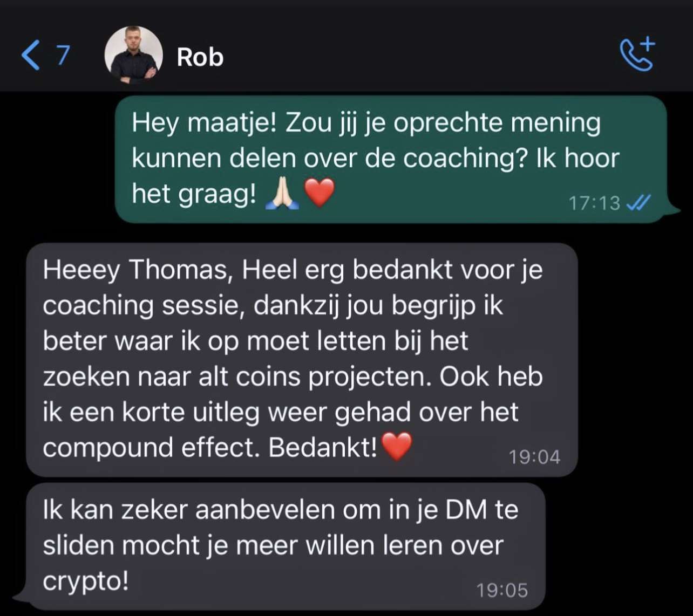Tap the word 'crypto!' in last message
This screenshot has height=616, width=693.
86,581
